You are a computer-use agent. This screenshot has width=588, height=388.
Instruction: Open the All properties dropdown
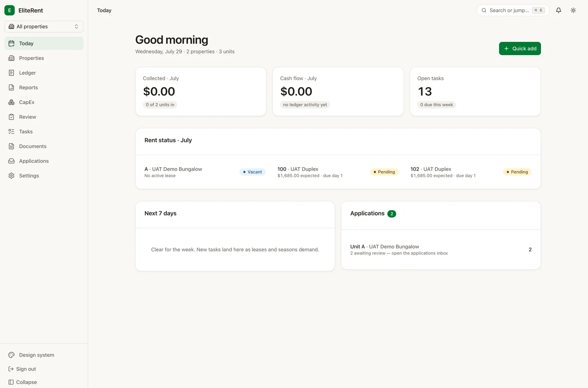[44, 26]
